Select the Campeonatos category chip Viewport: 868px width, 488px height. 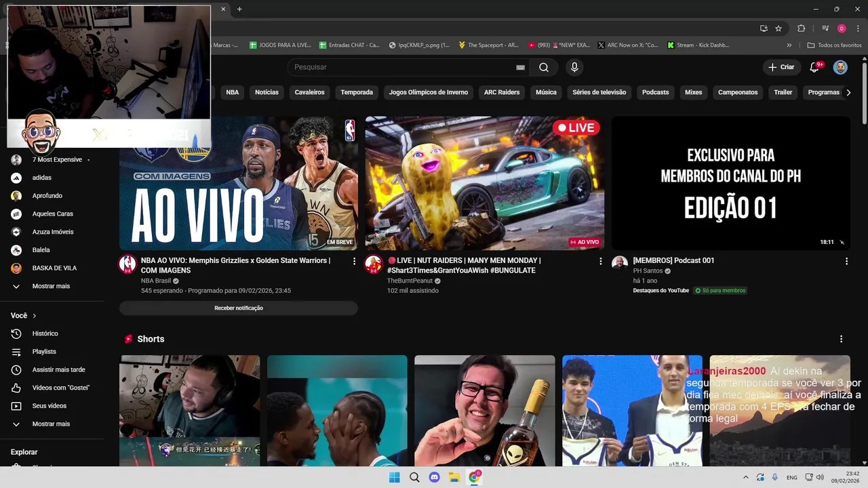[738, 92]
